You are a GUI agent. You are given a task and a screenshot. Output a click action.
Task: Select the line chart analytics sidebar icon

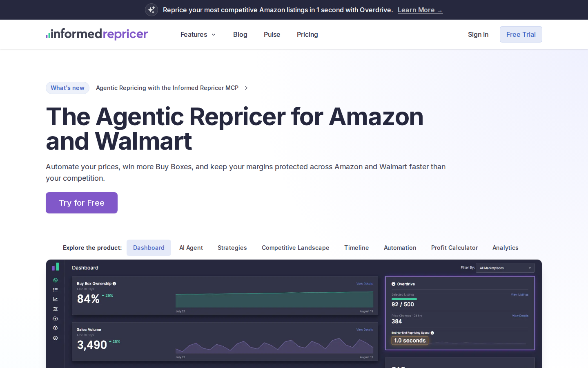[x=55, y=299]
